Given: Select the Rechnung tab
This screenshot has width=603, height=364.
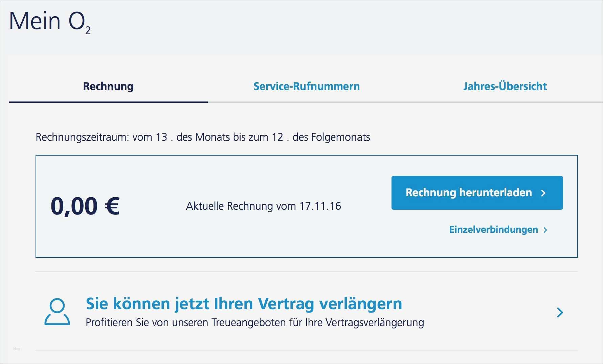Looking at the screenshot, I should click(108, 86).
